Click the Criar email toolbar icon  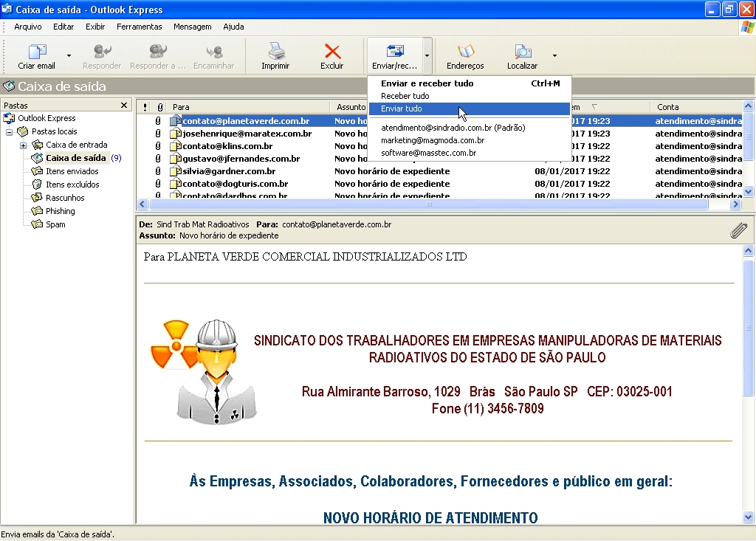tap(37, 51)
